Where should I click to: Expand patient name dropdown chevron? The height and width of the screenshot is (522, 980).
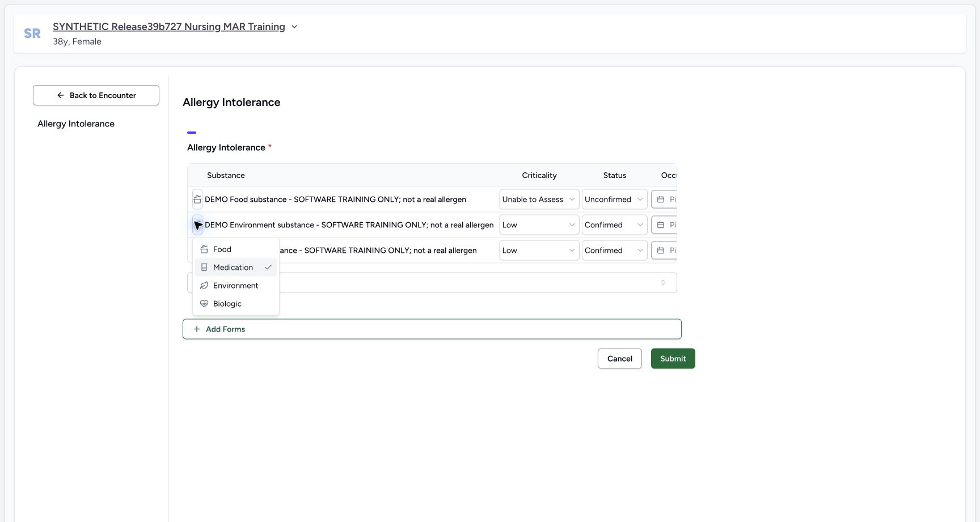point(294,27)
